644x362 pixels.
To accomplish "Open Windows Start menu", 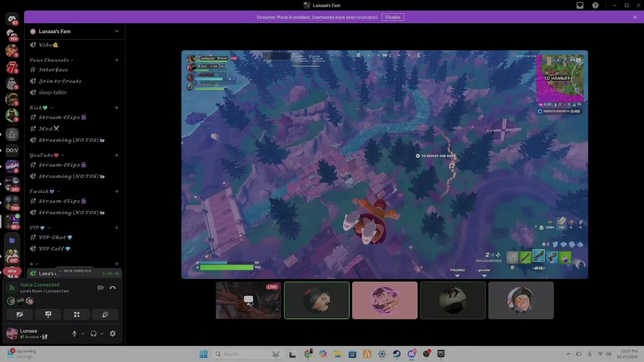I will pyautogui.click(x=203, y=354).
